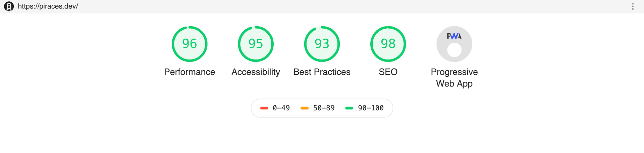Click the PWA badge icon
644x153 pixels.
(x=454, y=36)
